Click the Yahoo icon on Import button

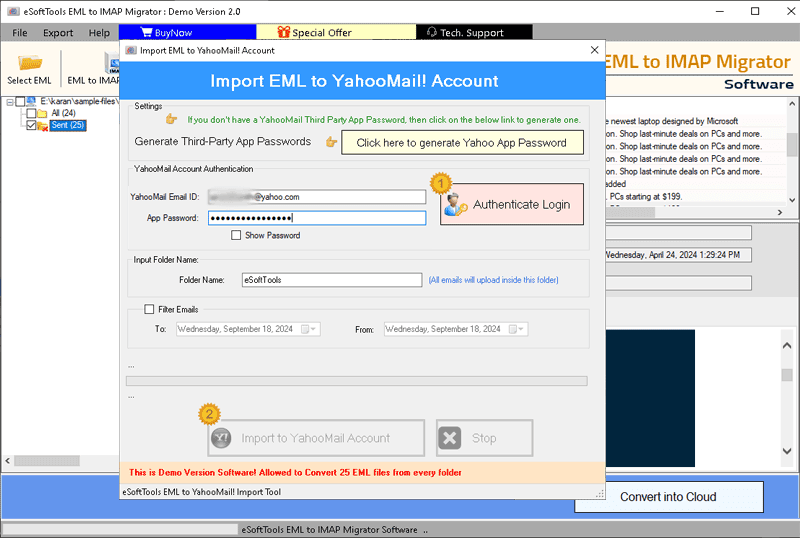(221, 438)
